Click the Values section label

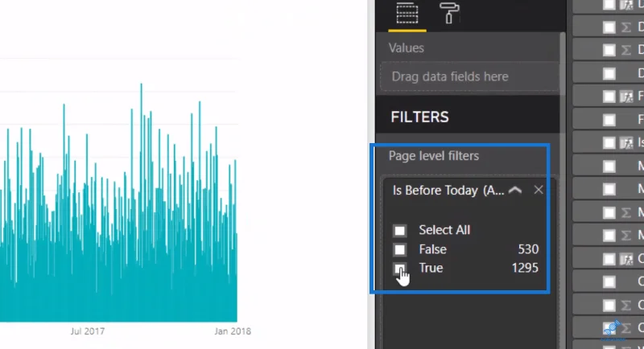407,48
